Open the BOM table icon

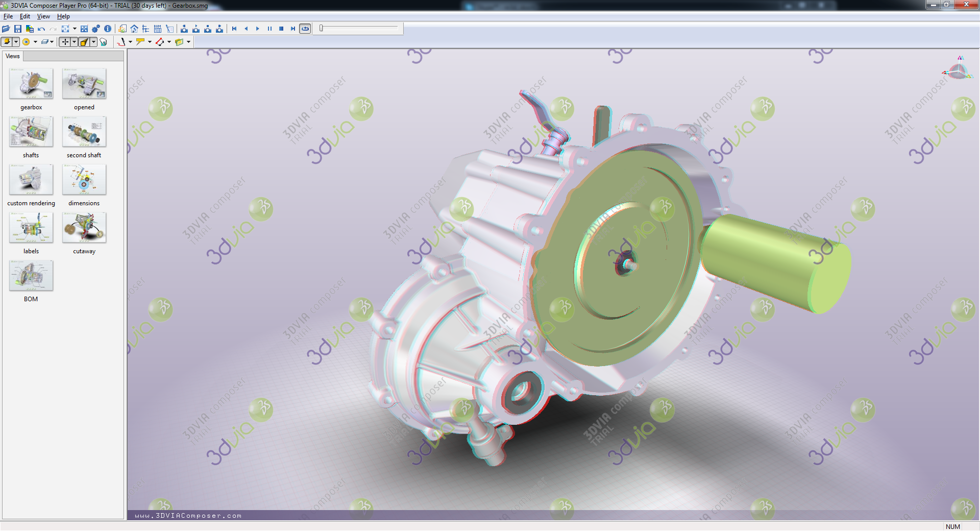click(158, 29)
